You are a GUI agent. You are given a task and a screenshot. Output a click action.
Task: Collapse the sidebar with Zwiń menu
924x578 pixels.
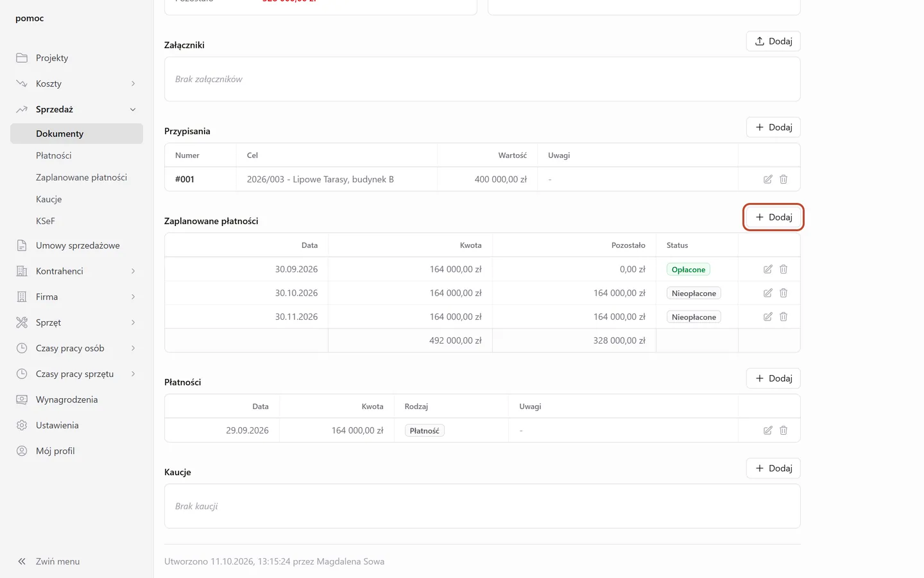[x=76, y=561]
